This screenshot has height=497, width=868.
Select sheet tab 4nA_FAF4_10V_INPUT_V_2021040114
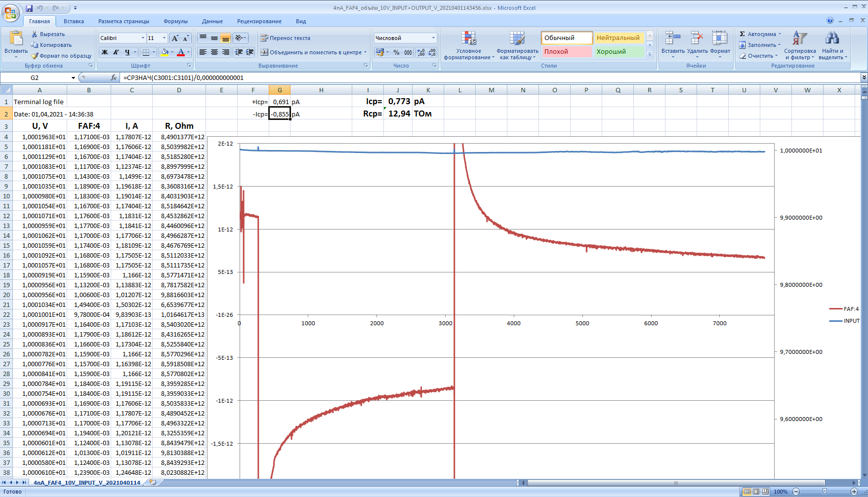[x=87, y=483]
